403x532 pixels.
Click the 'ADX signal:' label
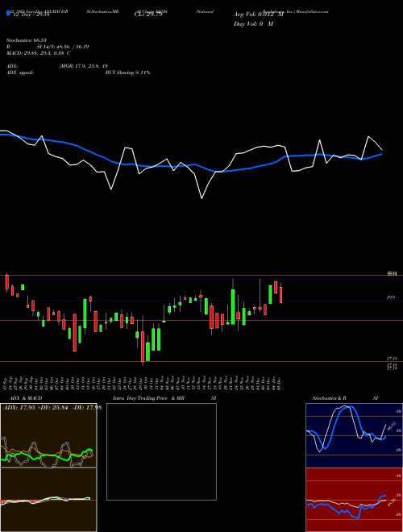coord(20,73)
